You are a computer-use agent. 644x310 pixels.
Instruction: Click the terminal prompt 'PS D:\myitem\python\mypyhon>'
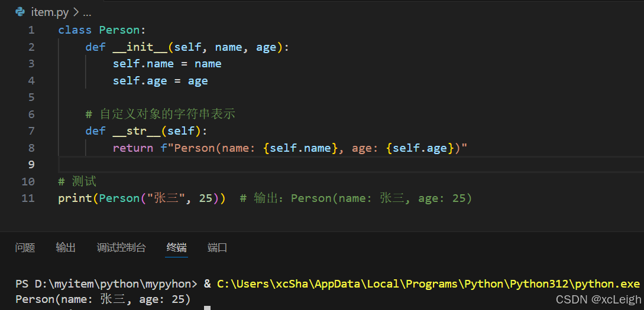[x=106, y=283]
